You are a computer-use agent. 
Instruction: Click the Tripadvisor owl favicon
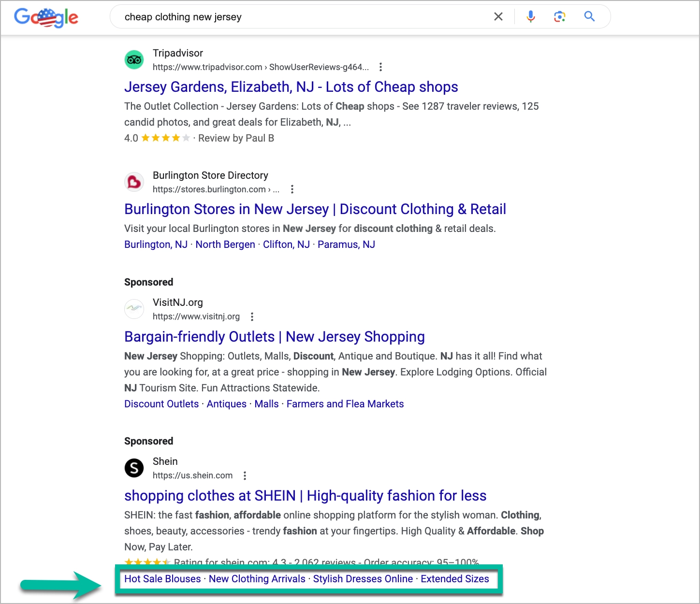click(134, 59)
